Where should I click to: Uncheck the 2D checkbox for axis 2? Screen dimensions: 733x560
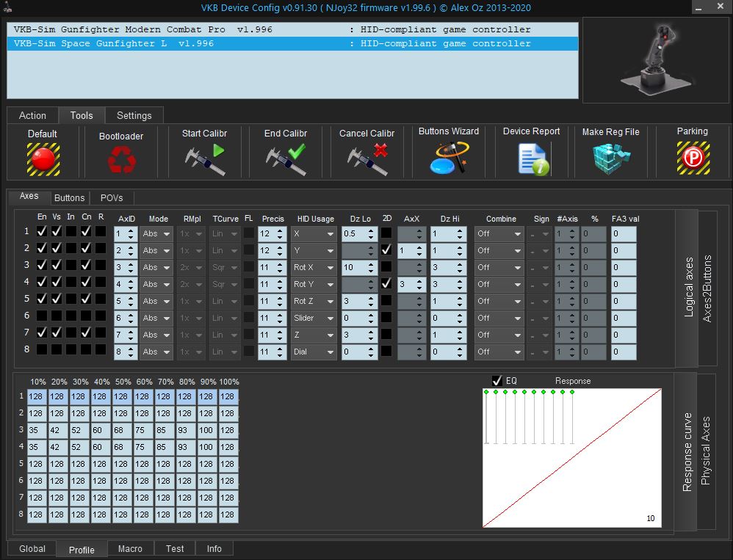tap(387, 250)
